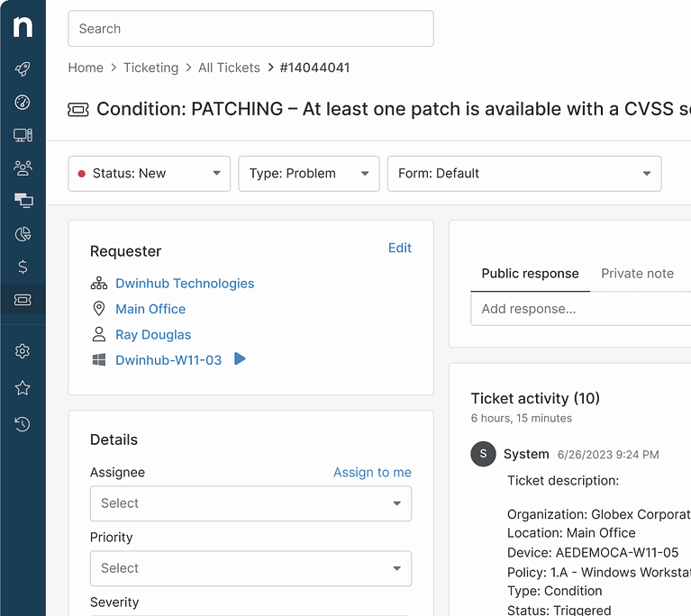Image resolution: width=691 pixels, height=616 pixels.
Task: Click Edit in the Requester panel
Action: tap(399, 248)
